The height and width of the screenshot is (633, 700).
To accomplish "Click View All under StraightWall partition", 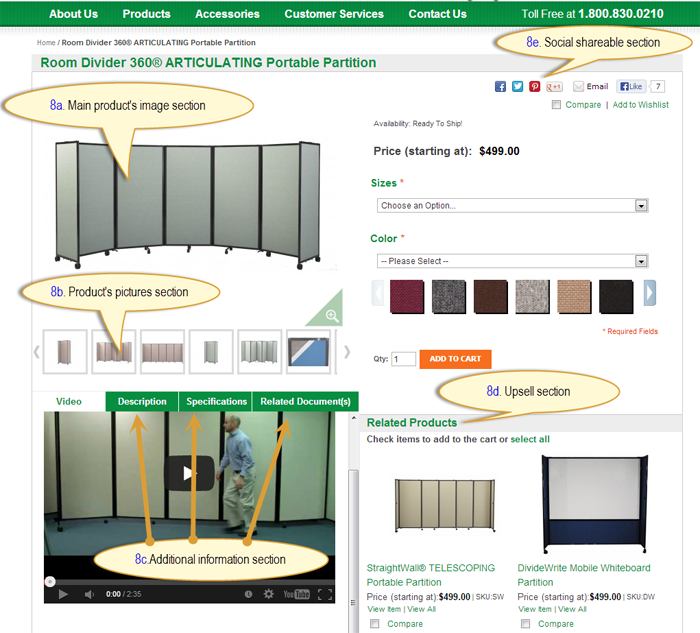I will pos(421,609).
